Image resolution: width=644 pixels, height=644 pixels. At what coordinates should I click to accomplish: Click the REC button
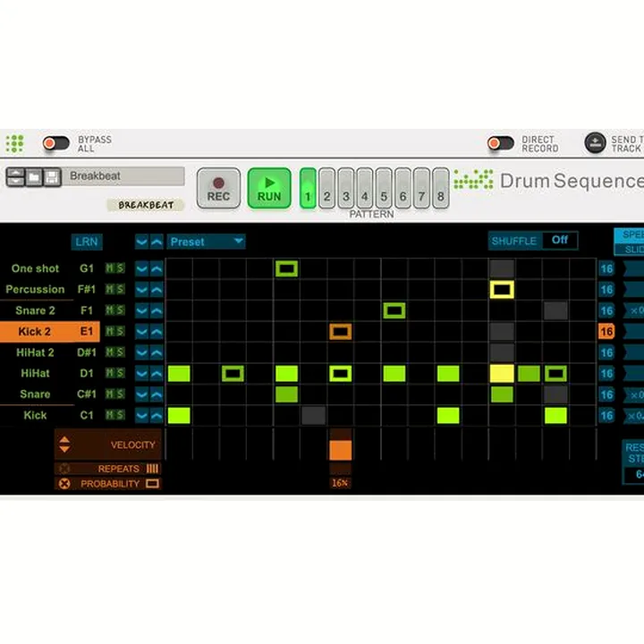218,188
